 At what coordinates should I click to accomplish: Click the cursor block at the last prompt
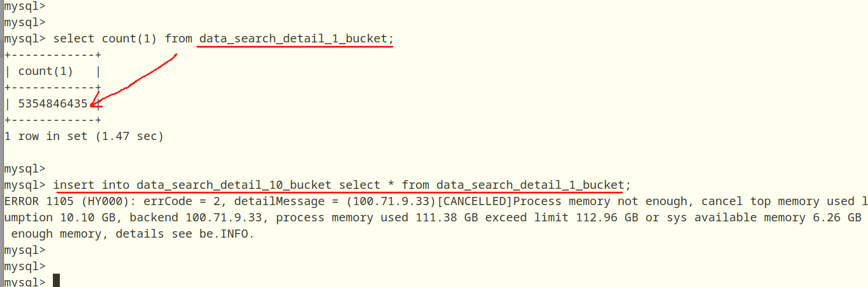tap(56, 281)
